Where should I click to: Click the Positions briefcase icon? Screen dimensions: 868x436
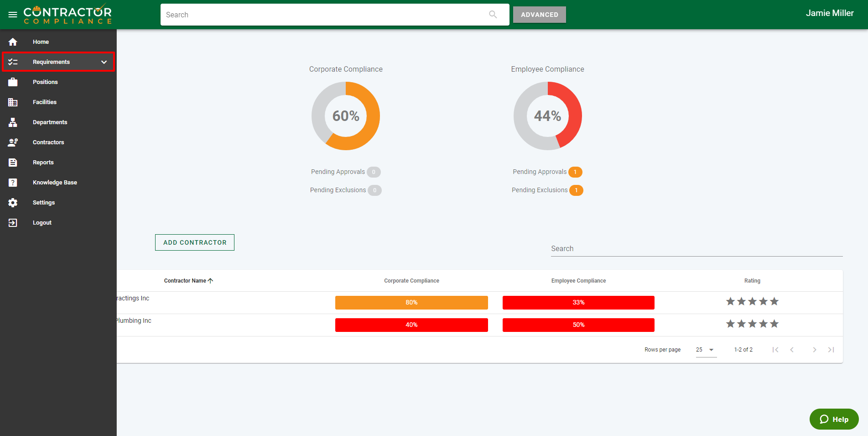pos(13,82)
